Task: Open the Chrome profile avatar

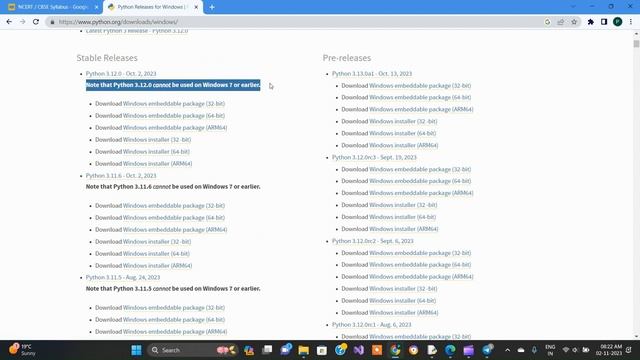Action: (617, 22)
